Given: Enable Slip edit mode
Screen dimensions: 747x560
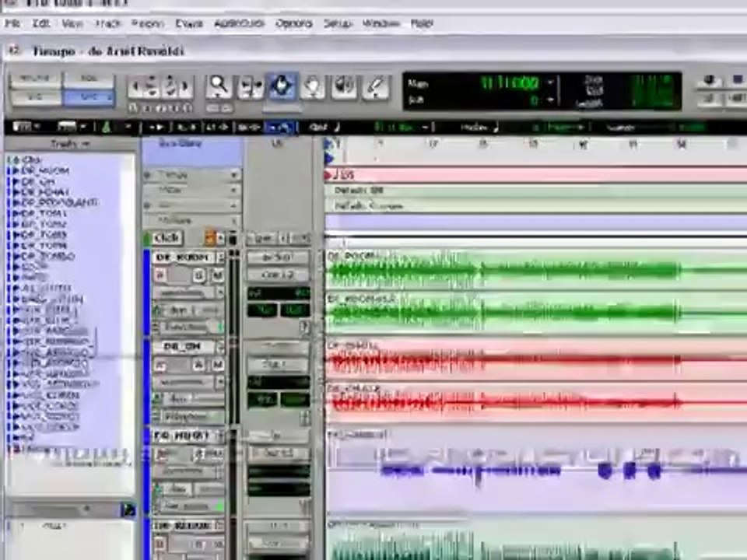Looking at the screenshot, I should 35,97.
